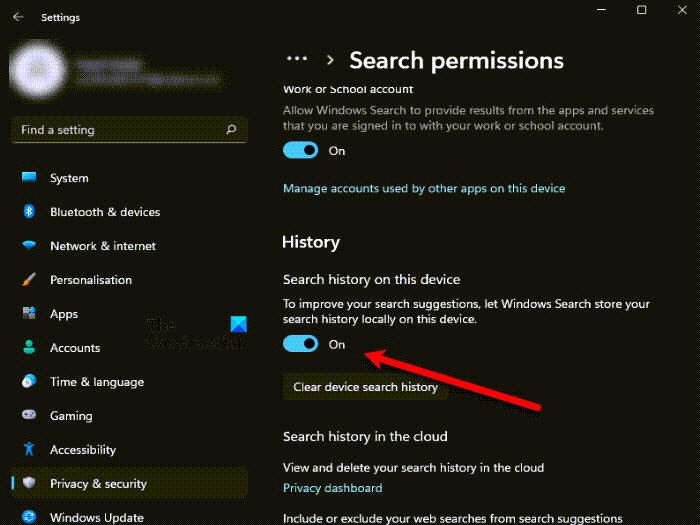Click the Accessibility figure icon

coord(29,449)
